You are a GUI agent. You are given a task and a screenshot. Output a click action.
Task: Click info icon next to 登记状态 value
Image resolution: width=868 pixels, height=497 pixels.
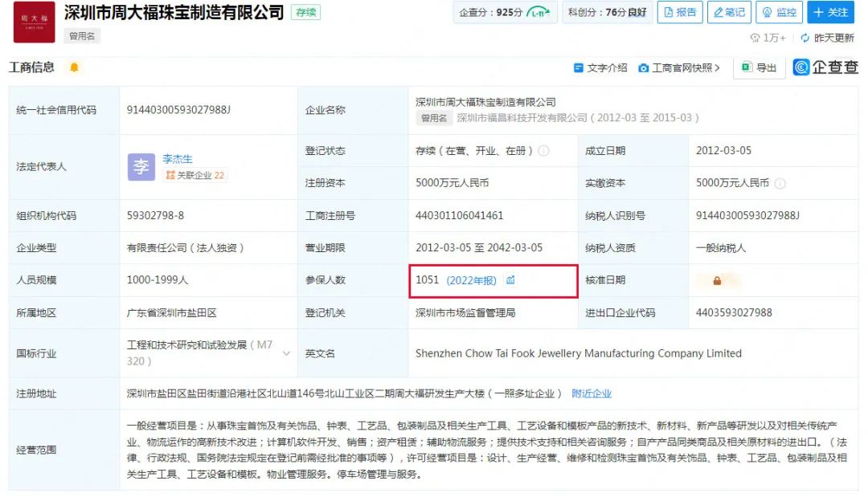click(x=543, y=150)
